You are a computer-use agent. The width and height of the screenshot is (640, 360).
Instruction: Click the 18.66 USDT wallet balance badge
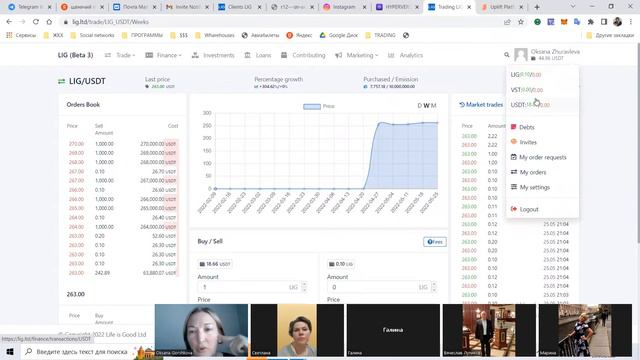tap(215, 264)
